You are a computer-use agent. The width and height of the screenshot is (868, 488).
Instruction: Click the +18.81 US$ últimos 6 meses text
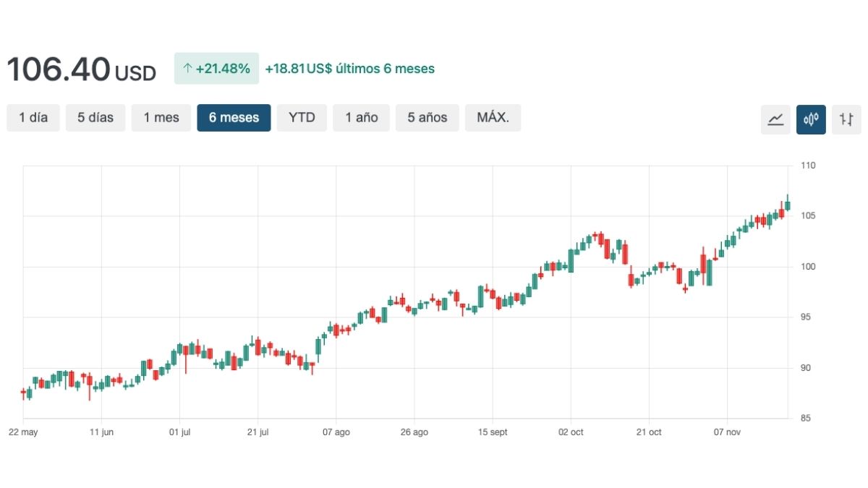pyautogui.click(x=349, y=69)
